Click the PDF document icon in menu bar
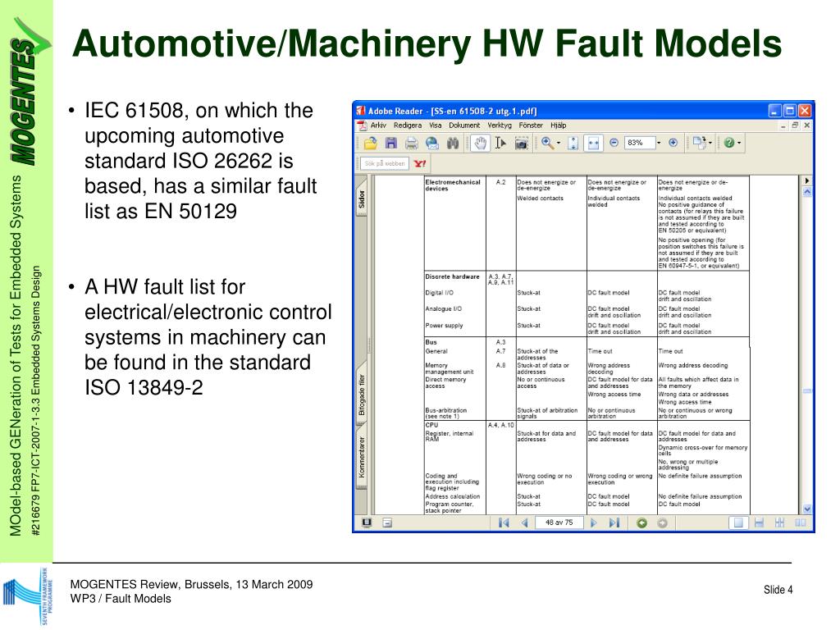Viewport: 840px width, 630px height. click(363, 126)
